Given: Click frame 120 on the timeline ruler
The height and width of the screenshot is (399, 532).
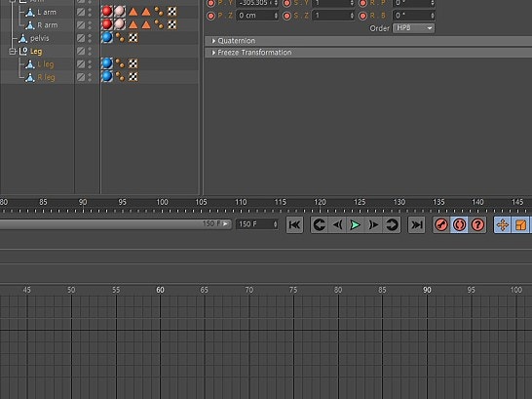Looking at the screenshot, I should 320,202.
